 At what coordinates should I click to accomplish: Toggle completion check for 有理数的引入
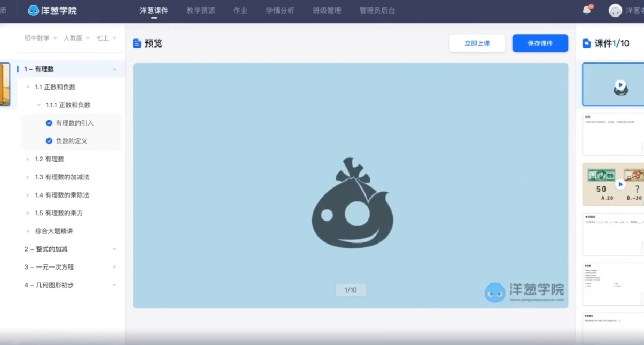49,122
